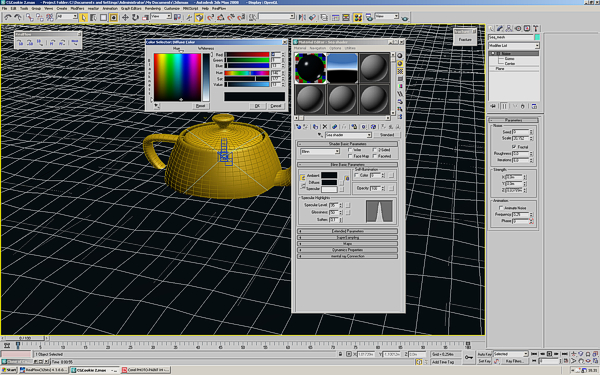
Task: Select the Select and Rotate tool
Action: [x=135, y=17]
